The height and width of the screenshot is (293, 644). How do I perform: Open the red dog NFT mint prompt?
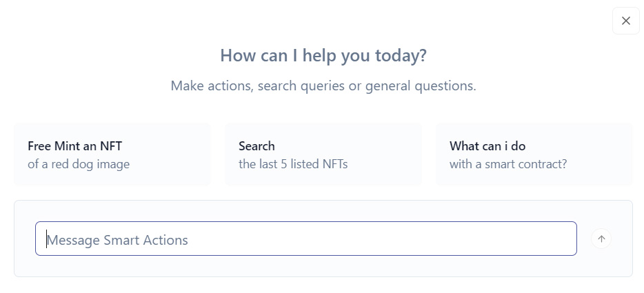112,154
